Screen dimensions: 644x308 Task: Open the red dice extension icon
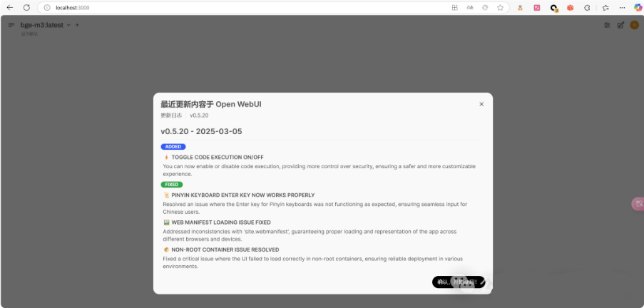pos(570,7)
